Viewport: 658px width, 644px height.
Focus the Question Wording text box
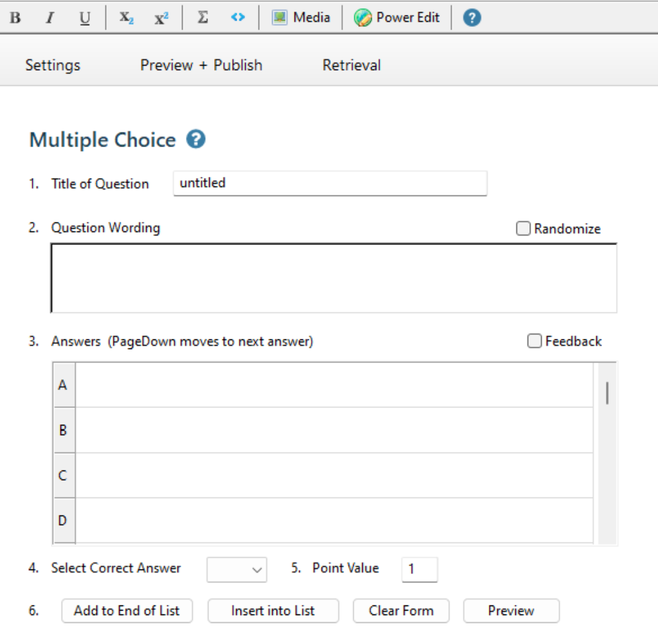[334, 278]
